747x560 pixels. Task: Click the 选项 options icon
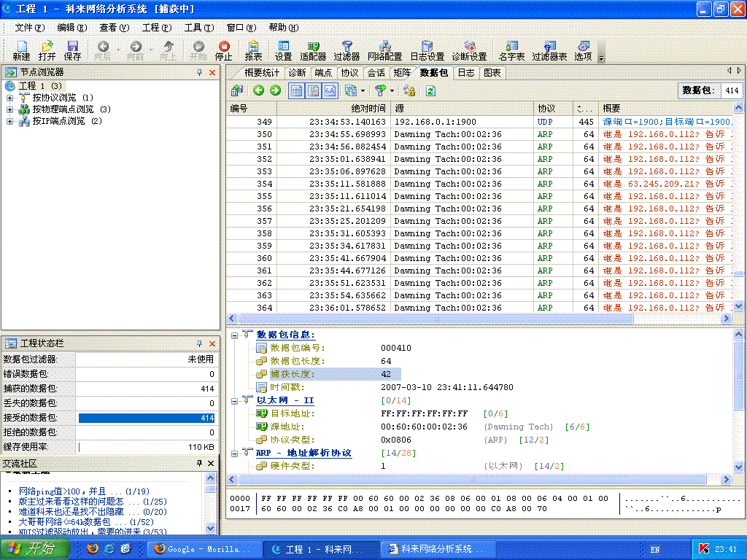point(583,50)
